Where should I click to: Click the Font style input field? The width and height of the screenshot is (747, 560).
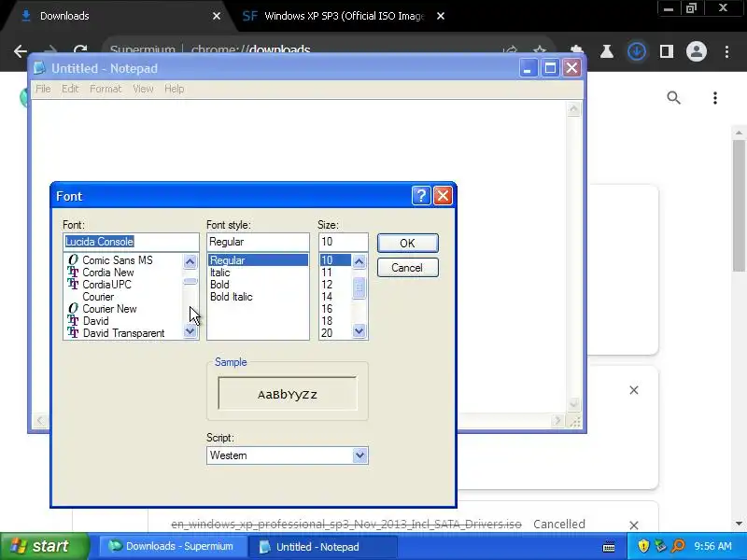(x=258, y=242)
